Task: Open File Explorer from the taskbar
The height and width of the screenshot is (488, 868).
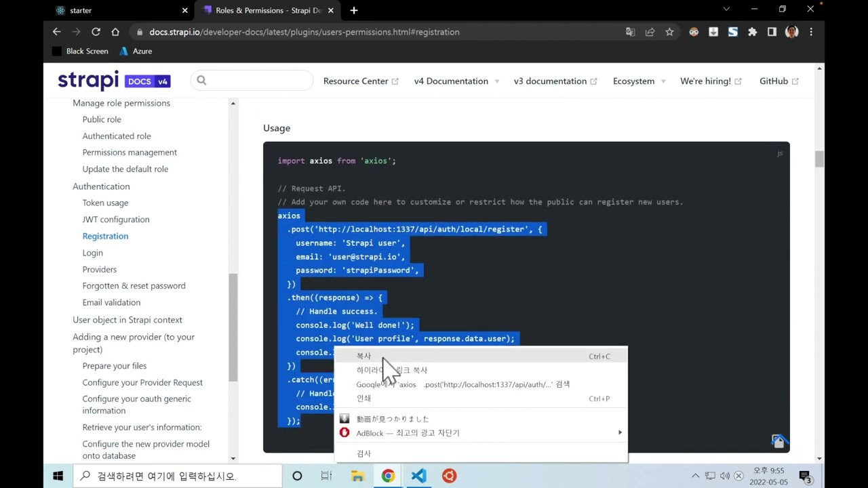Action: click(357, 476)
